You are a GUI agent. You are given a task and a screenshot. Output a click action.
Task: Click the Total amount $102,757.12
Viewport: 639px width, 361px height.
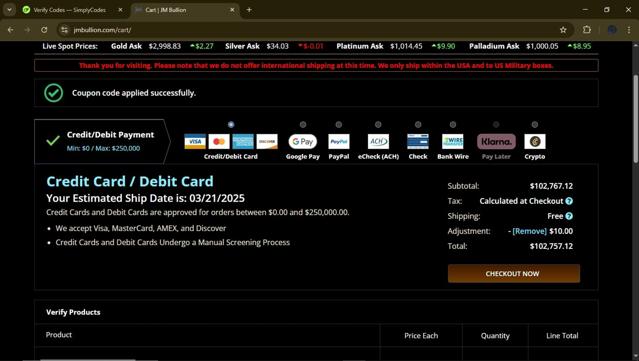point(551,246)
